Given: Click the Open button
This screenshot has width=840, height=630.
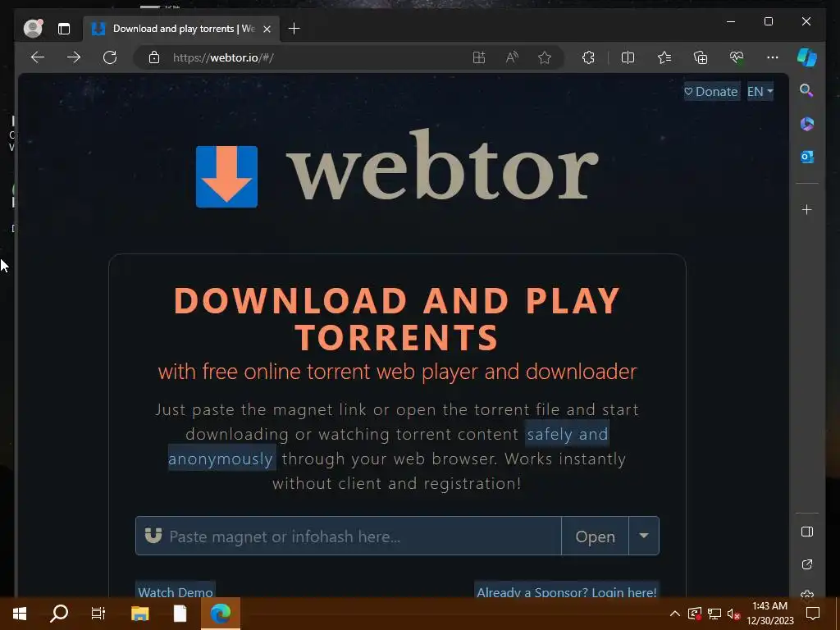Looking at the screenshot, I should (x=595, y=536).
